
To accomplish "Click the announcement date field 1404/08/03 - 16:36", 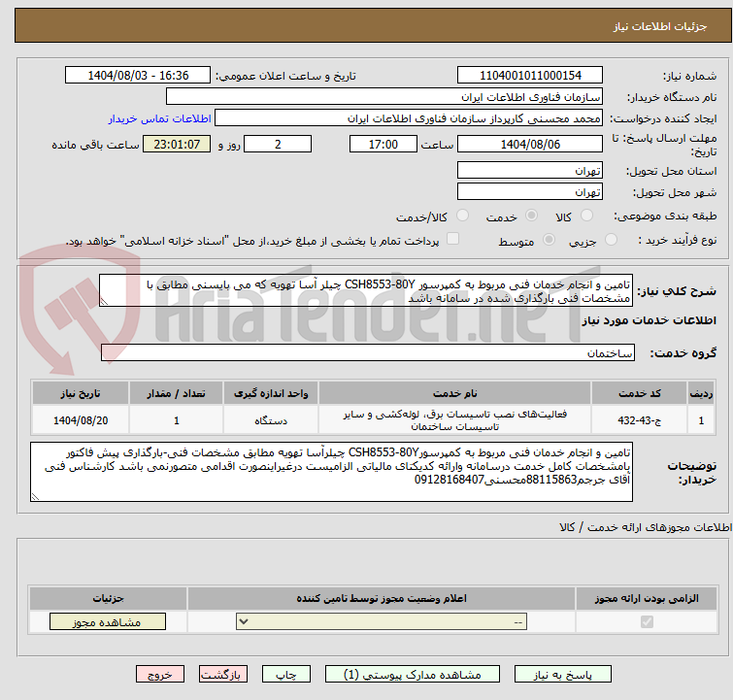I will 138,76.
